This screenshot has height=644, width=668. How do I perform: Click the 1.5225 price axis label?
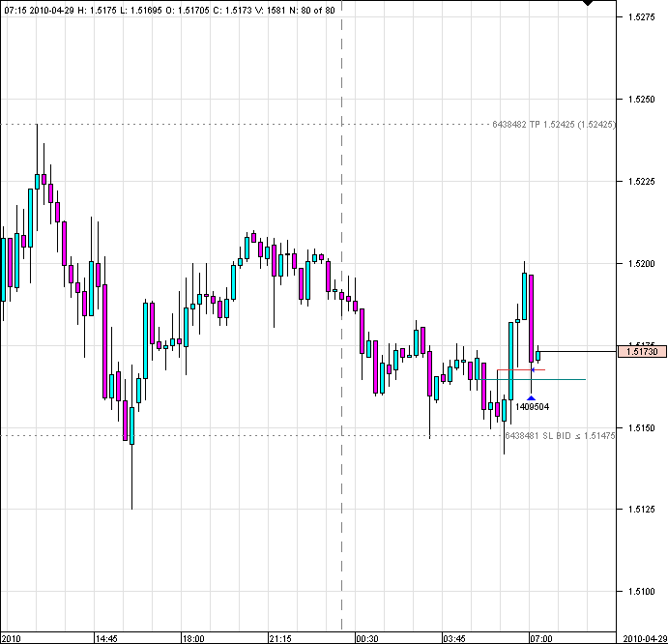(642, 182)
